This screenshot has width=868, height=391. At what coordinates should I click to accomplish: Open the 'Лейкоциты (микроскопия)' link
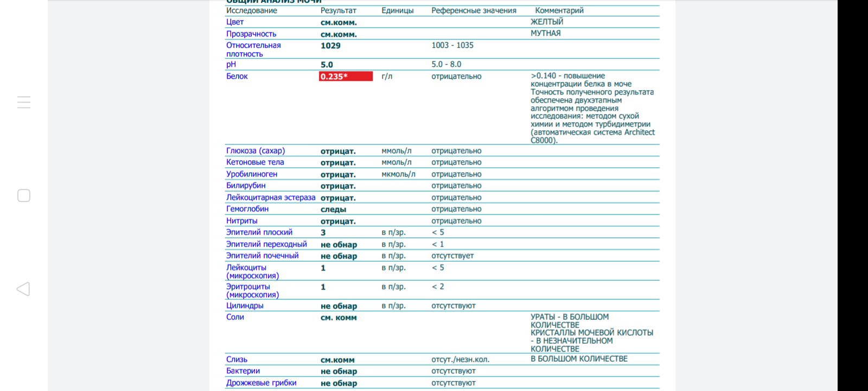click(253, 272)
